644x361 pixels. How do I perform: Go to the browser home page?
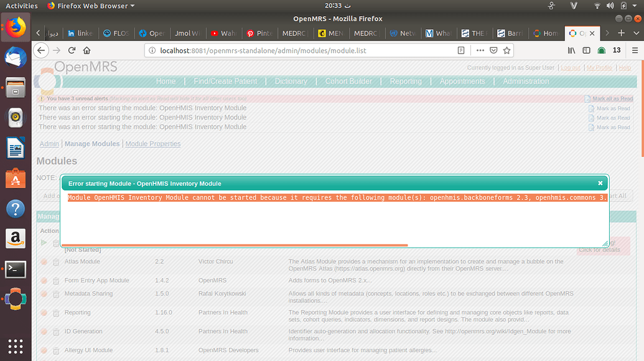pos(87,50)
